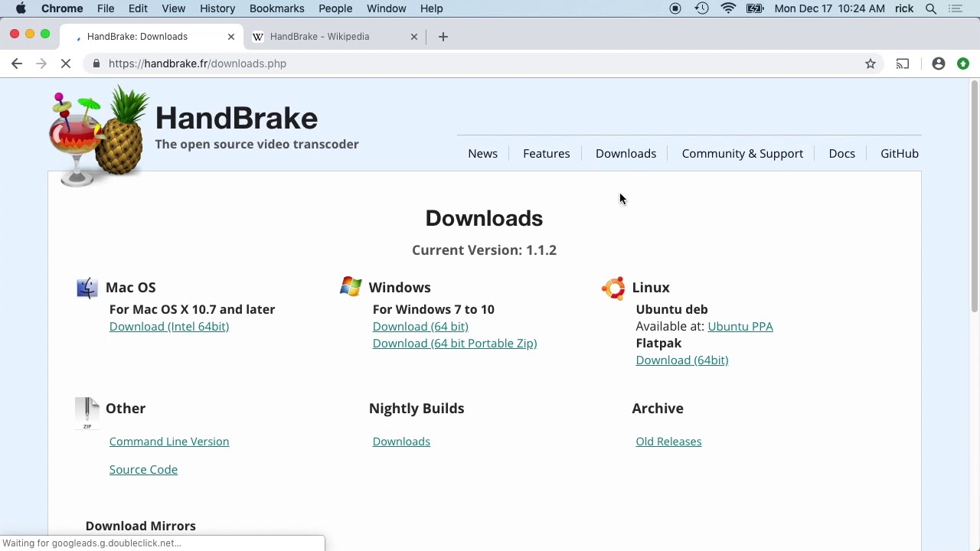980x551 pixels.
Task: Open the Command Line Version link
Action: (x=169, y=442)
